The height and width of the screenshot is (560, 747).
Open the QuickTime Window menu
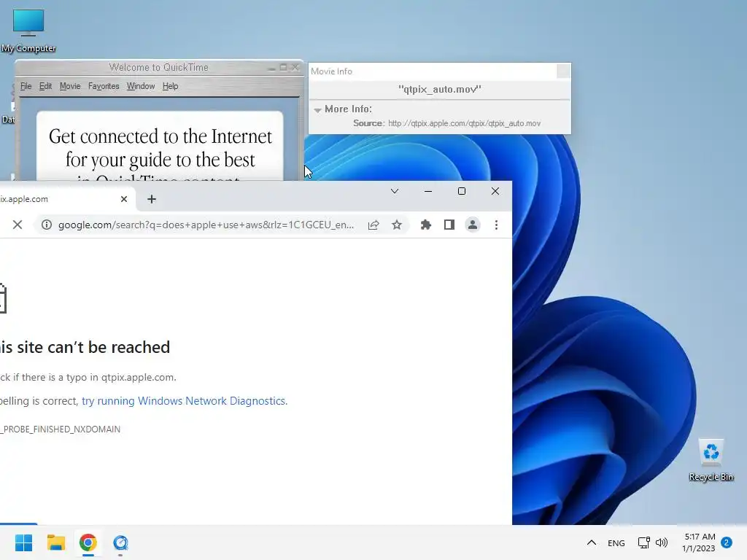pyautogui.click(x=141, y=86)
